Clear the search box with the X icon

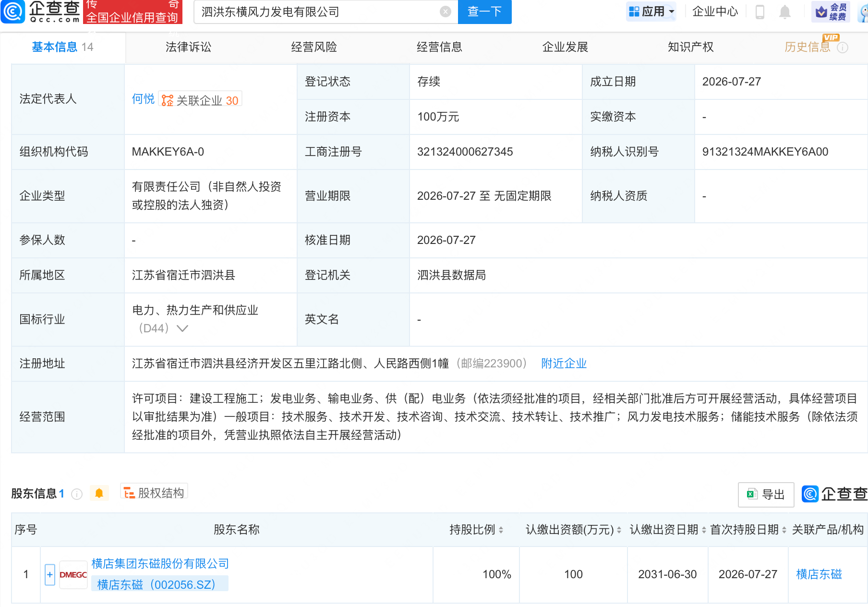click(x=446, y=12)
